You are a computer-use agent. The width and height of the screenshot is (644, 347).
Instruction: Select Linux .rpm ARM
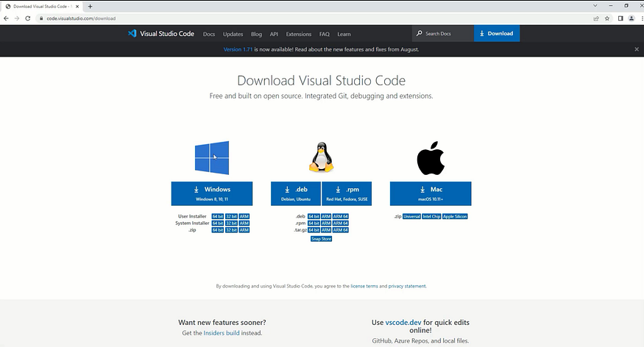(326, 223)
